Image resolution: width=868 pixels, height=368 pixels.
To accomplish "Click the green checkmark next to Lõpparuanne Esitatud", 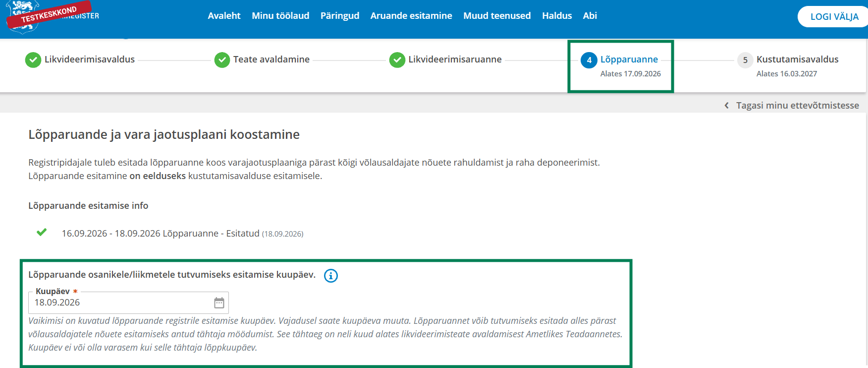I will coord(42,232).
